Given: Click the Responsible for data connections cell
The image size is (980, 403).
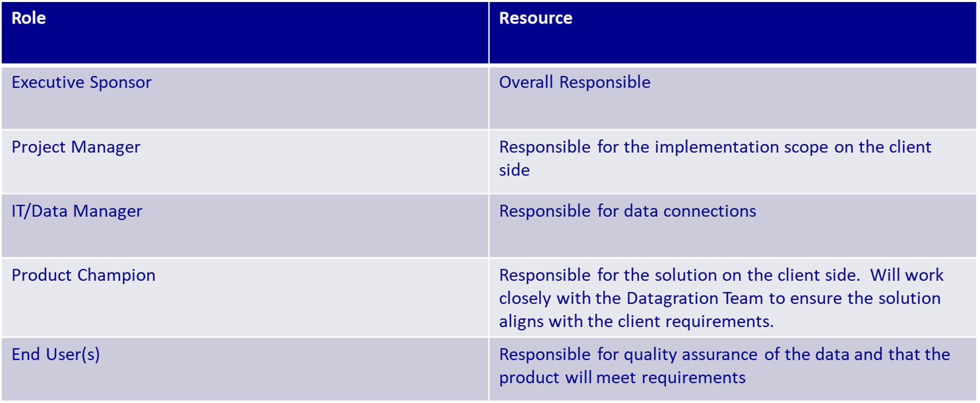Looking at the screenshot, I should pos(733,226).
